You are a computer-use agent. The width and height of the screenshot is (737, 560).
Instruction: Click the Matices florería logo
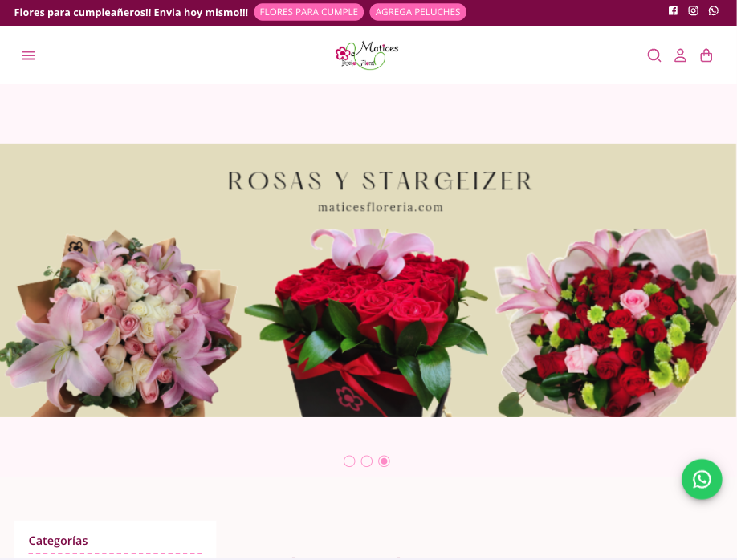click(367, 55)
